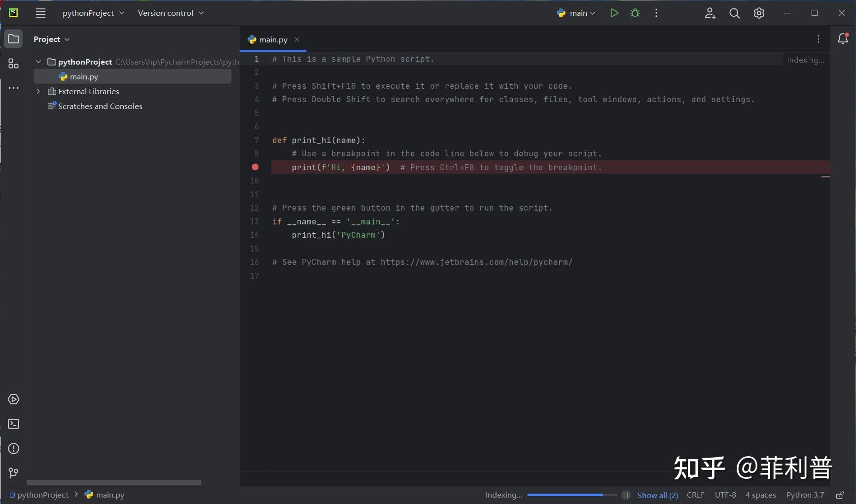The width and height of the screenshot is (856, 504).
Task: Click the Show all (2) link
Action: pyautogui.click(x=657, y=495)
